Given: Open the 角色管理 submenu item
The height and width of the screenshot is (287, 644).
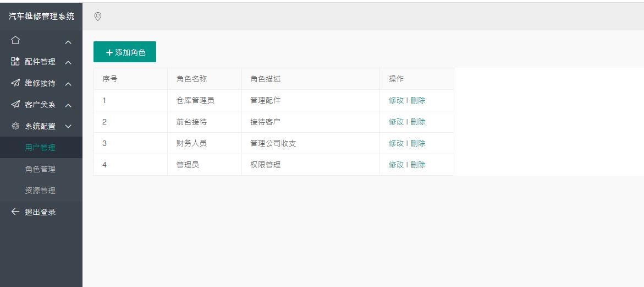Looking at the screenshot, I should coord(40,169).
